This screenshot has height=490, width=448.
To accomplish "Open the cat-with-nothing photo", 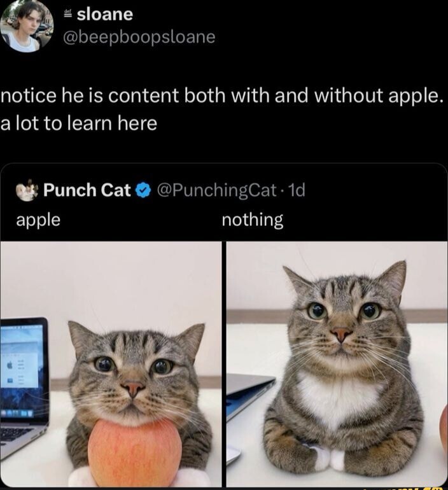I will 337,364.
